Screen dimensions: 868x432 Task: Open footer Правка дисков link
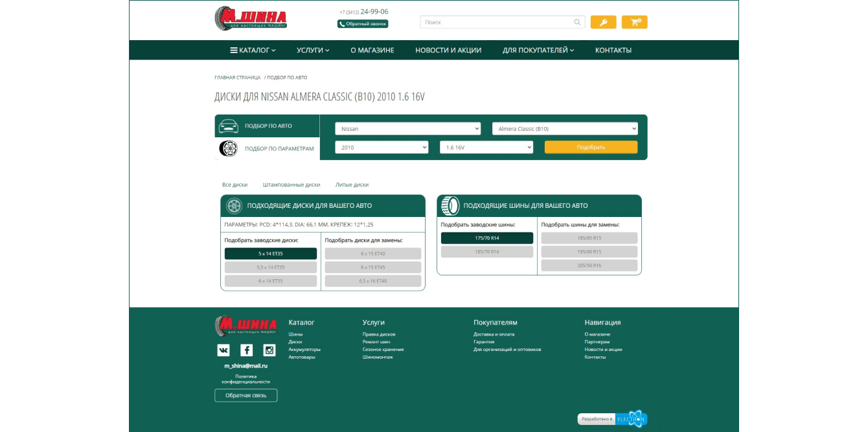(379, 334)
